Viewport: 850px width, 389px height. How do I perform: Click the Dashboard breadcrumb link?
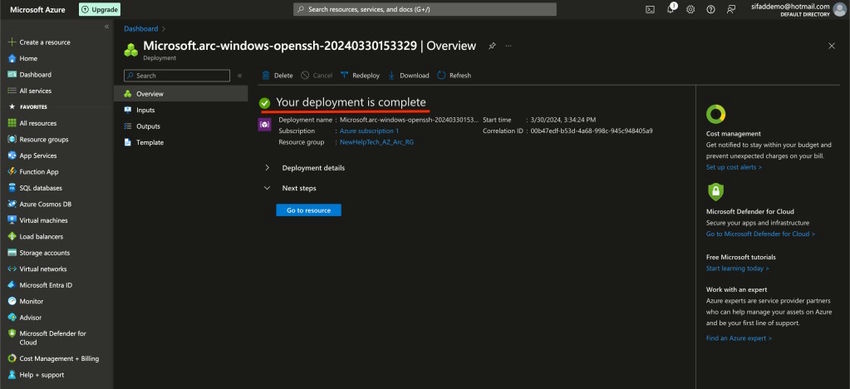[141, 29]
